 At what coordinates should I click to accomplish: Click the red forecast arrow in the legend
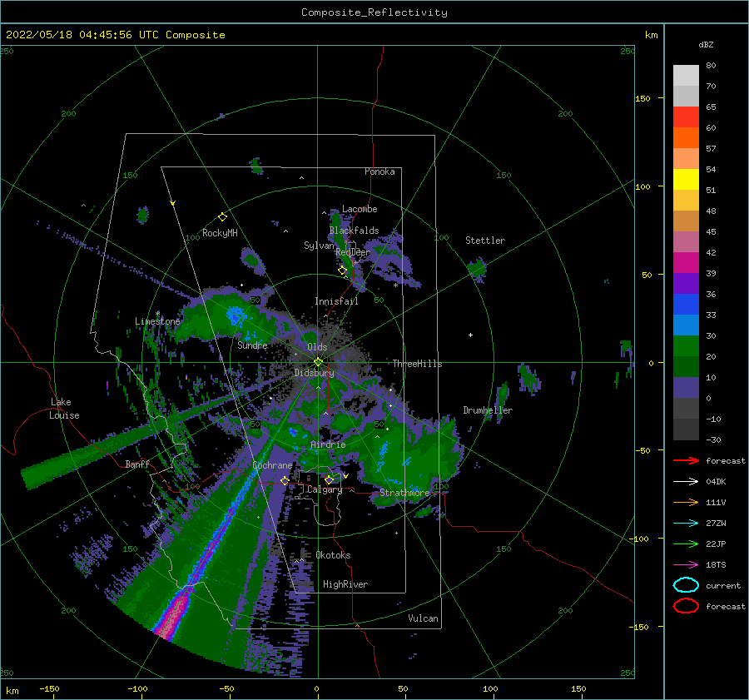pos(686,460)
